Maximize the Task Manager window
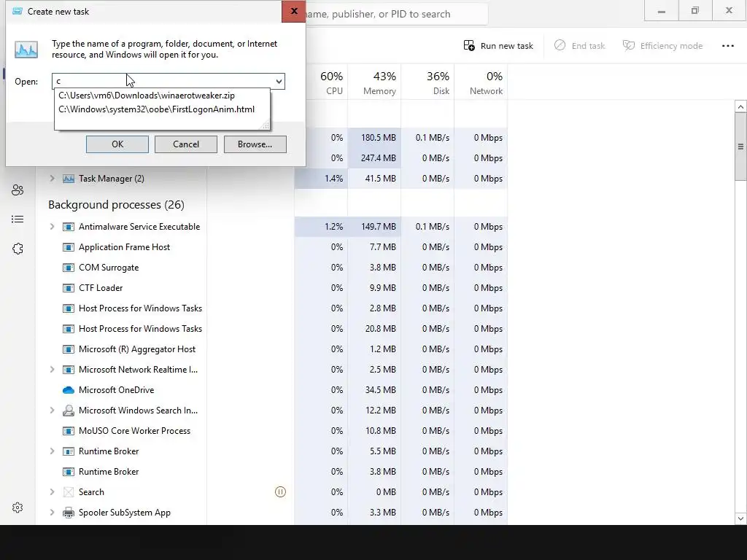Screen dimensions: 747x560 point(695,10)
